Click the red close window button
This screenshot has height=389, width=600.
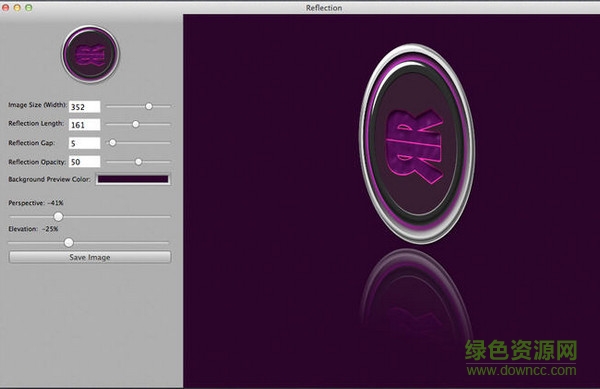[x=5, y=7]
